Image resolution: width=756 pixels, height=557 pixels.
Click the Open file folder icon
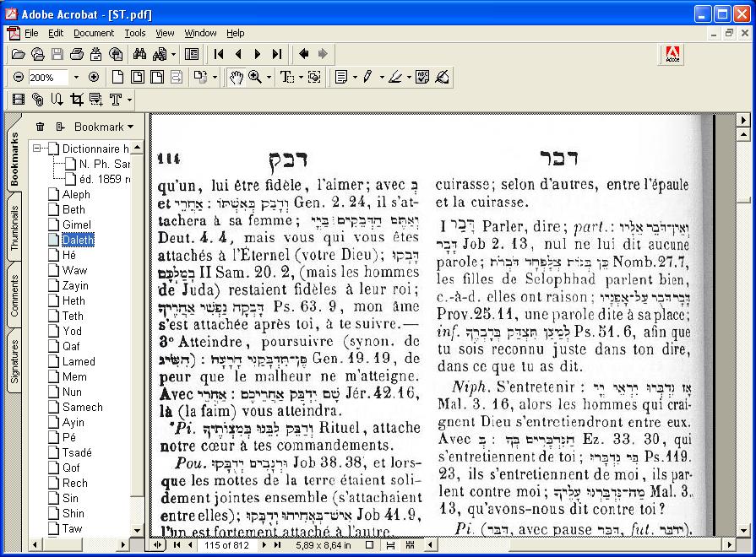(x=19, y=54)
